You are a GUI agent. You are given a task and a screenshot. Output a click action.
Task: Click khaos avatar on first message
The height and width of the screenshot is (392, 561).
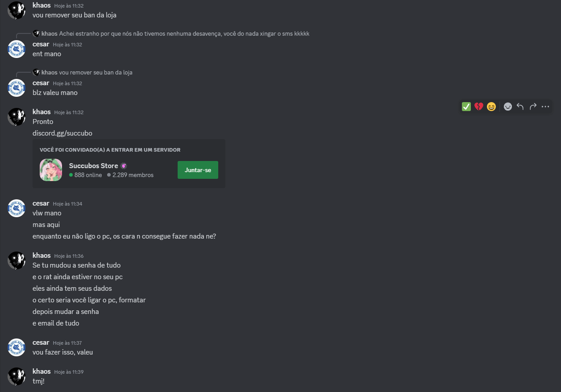(17, 10)
